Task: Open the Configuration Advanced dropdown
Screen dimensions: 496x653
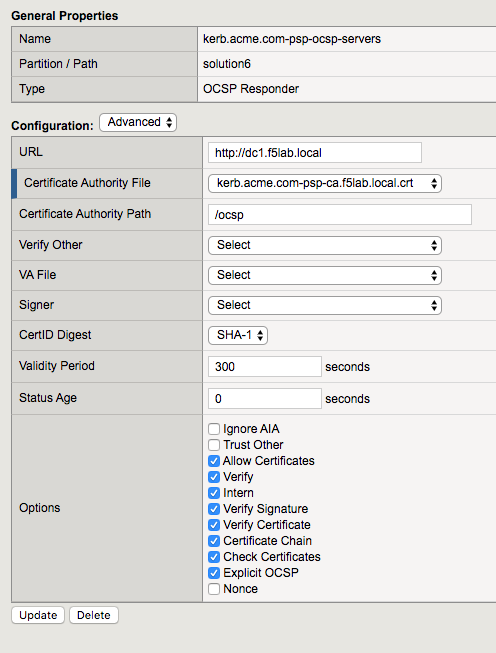Action: click(x=138, y=122)
